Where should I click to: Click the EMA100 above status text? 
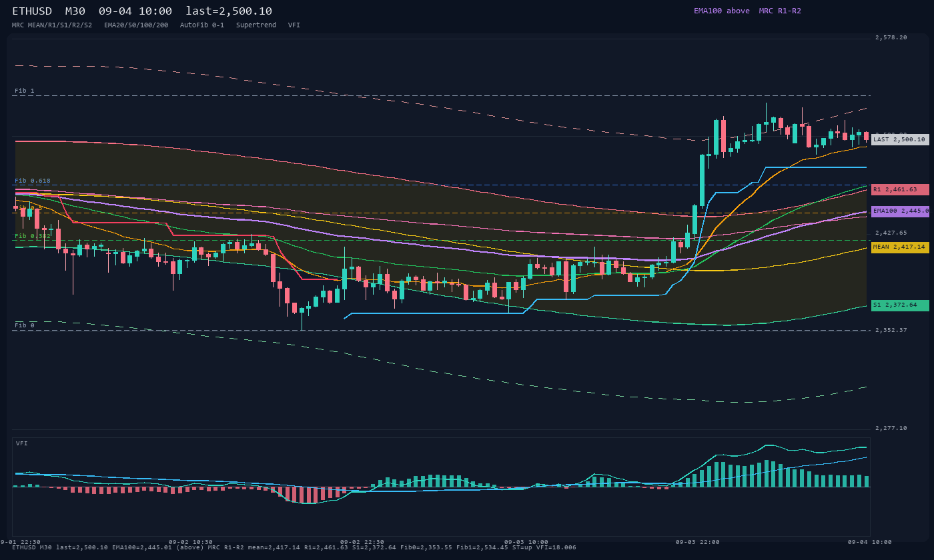pos(722,11)
